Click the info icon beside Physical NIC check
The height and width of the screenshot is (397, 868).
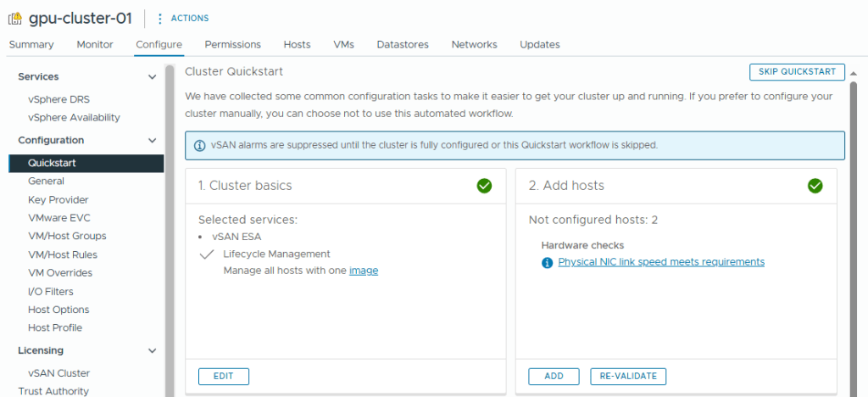pos(547,262)
